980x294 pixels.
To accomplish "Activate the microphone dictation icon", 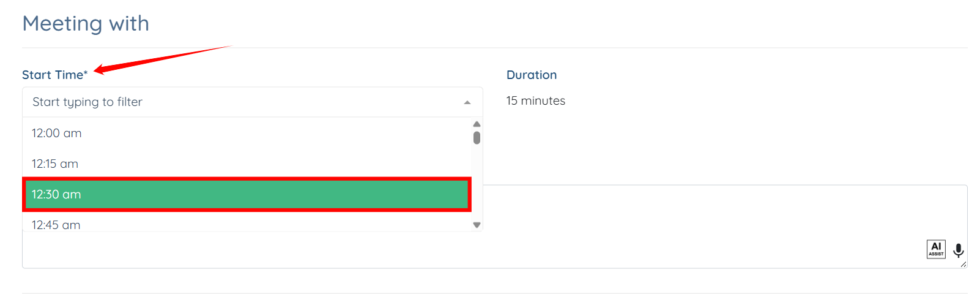I will click(x=959, y=250).
